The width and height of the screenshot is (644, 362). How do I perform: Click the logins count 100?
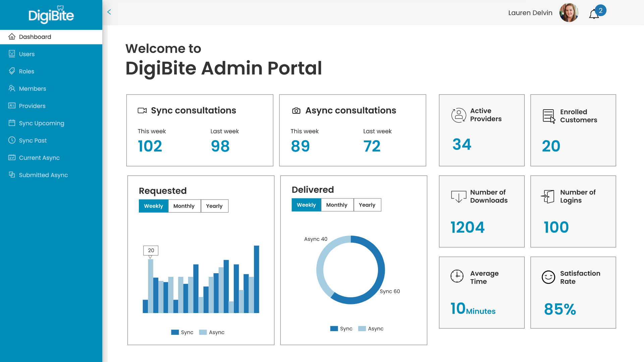coord(556,227)
